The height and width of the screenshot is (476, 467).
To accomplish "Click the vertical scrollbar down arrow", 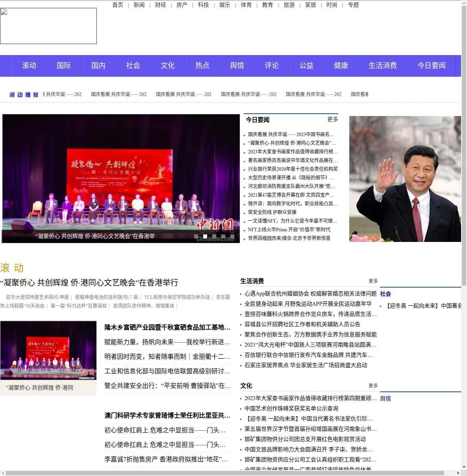I will pyautogui.click(x=464, y=467).
